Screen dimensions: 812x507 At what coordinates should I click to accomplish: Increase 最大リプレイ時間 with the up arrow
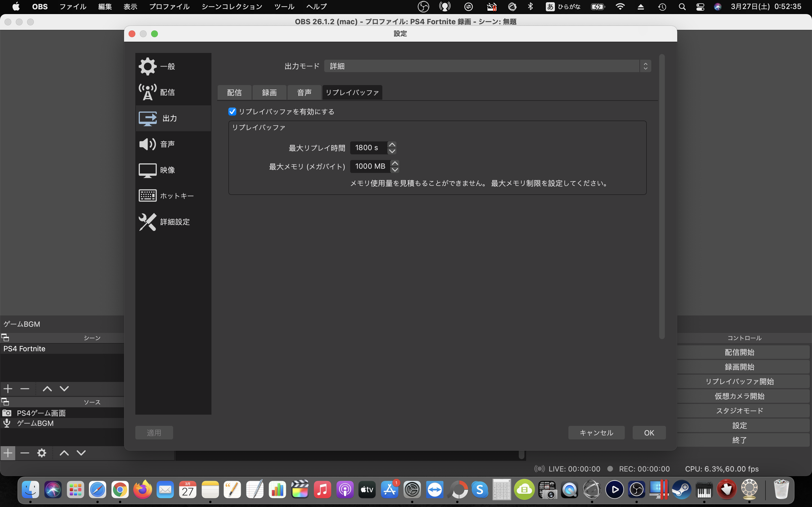(392, 144)
